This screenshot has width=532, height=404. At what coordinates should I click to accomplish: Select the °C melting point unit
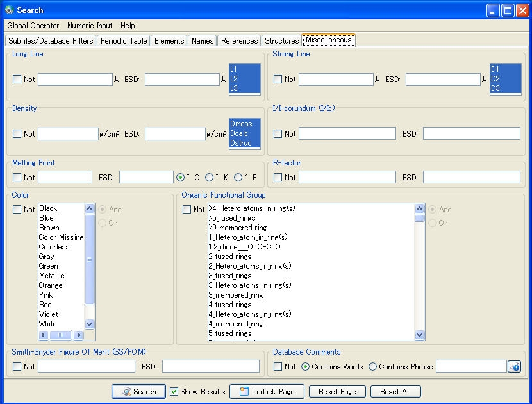pyautogui.click(x=181, y=177)
